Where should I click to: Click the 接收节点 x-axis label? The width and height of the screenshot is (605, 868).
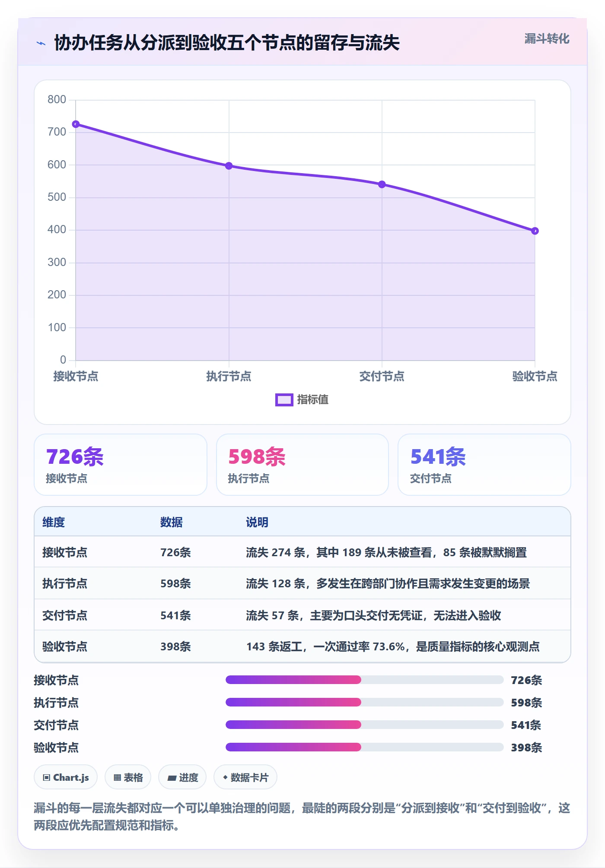(76, 376)
